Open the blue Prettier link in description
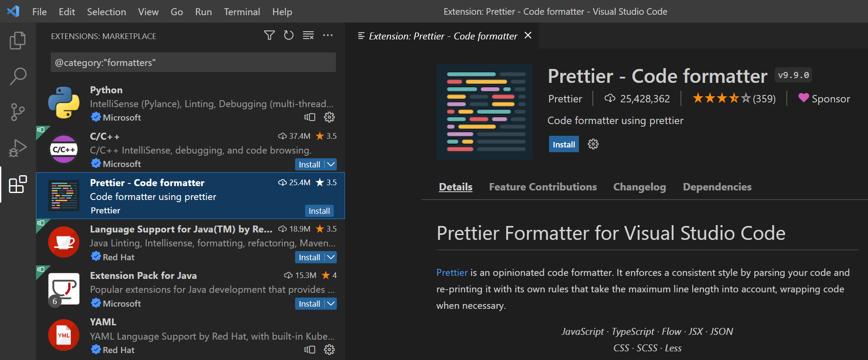Viewport: 868px width, 360px height. click(x=452, y=272)
